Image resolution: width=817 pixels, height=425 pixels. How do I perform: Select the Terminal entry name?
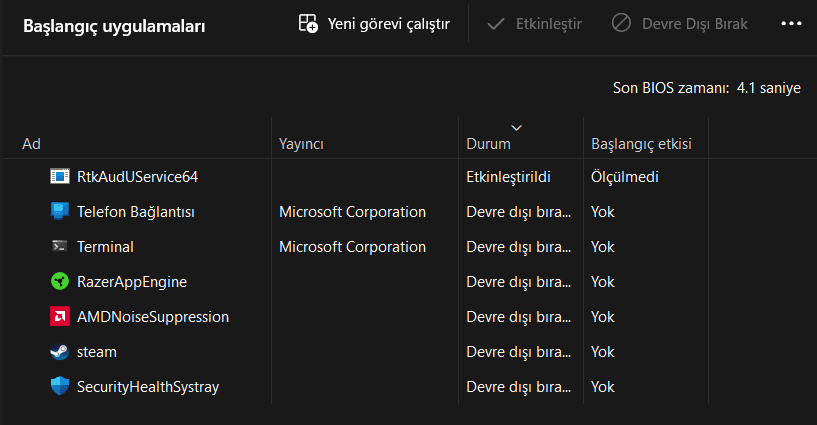tap(105, 247)
